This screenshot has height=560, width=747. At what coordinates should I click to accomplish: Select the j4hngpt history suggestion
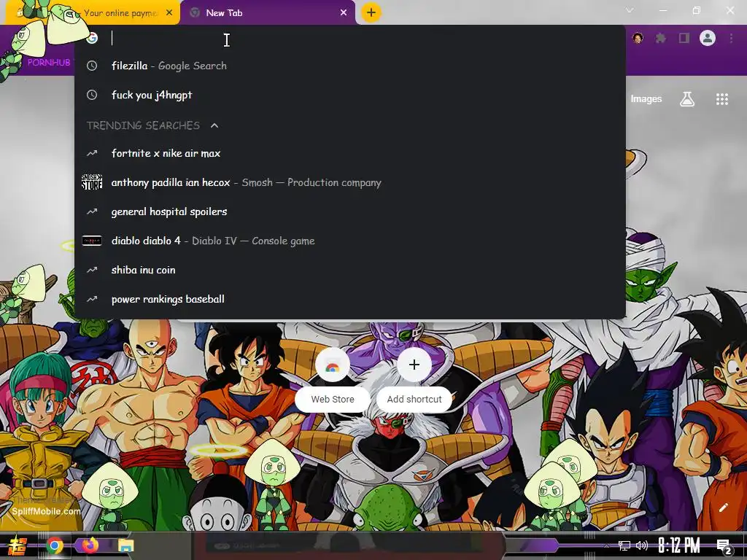(x=349, y=95)
